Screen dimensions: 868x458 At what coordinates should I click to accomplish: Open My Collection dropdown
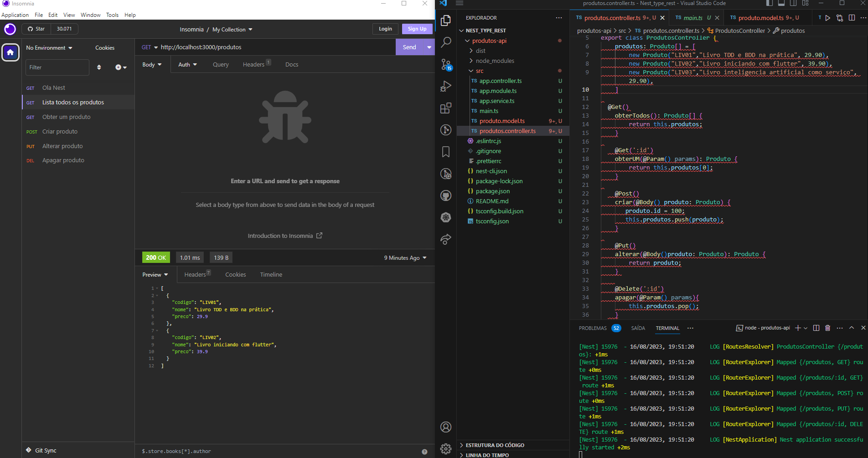[x=232, y=30]
